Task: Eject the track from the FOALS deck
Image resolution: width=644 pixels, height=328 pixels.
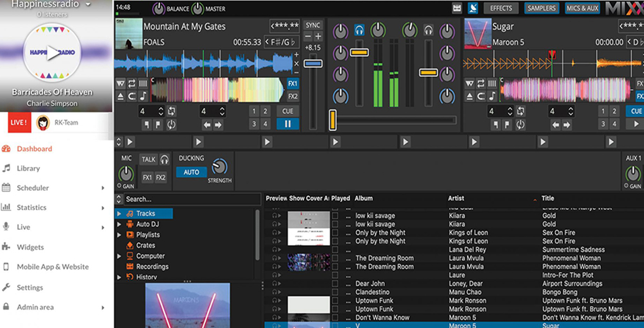Action: click(121, 96)
